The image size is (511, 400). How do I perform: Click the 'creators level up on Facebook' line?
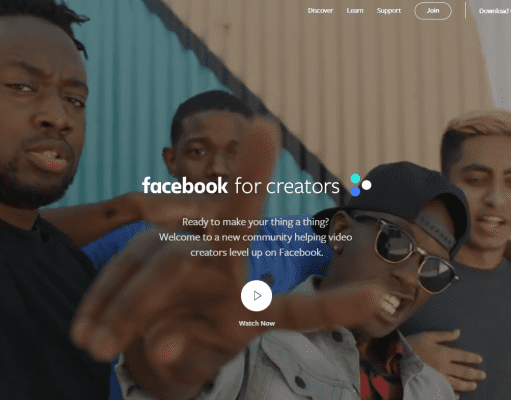[x=257, y=253]
